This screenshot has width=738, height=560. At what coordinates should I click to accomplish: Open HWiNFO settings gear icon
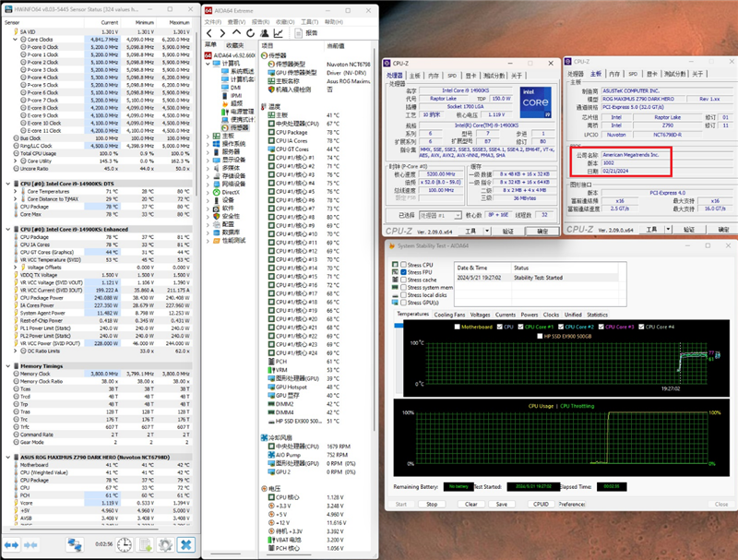164,545
